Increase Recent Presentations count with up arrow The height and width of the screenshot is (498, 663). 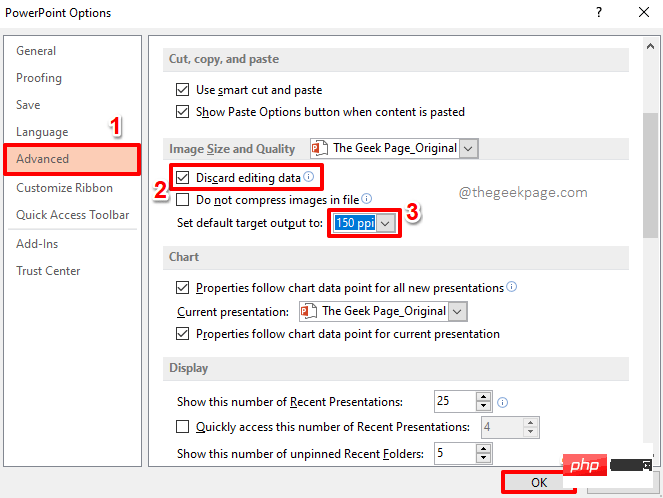tap(484, 396)
